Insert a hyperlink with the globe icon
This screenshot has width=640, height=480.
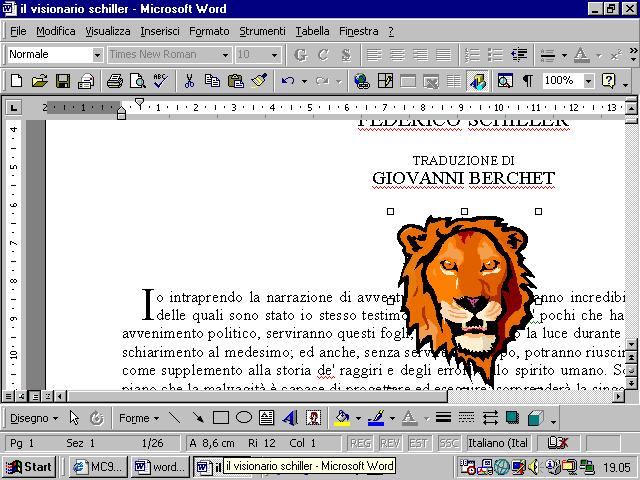coord(362,81)
